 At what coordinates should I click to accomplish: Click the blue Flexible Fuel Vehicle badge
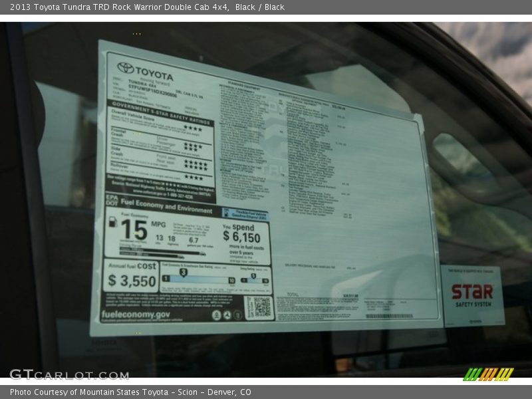click(245, 215)
